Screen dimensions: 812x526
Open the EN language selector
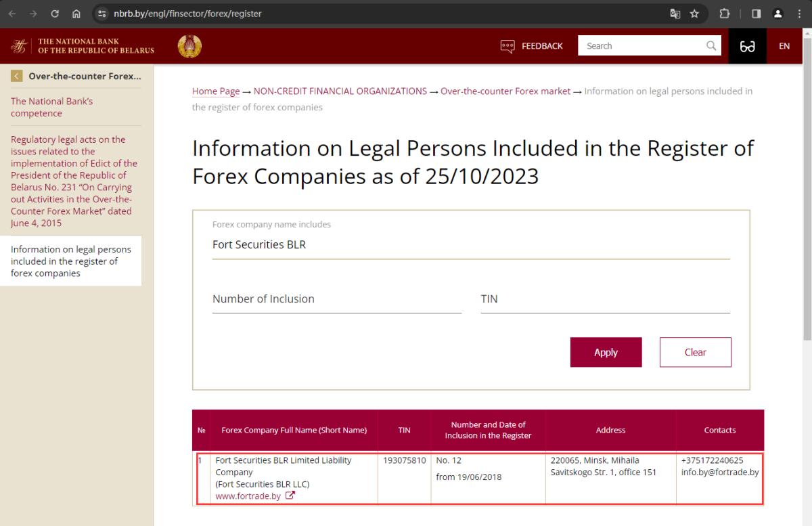784,45
